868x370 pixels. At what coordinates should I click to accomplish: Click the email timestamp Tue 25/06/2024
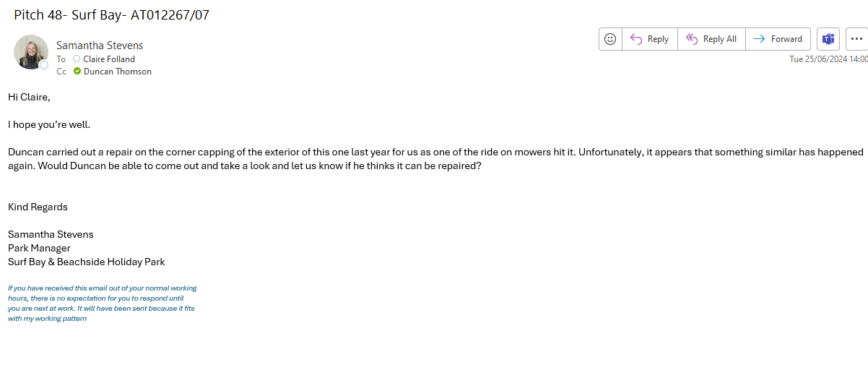pos(828,59)
